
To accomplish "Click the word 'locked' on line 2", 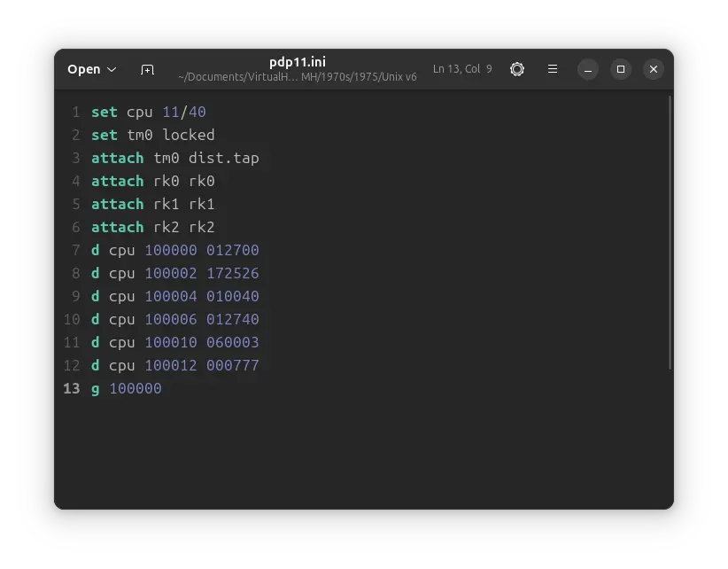I will (188, 135).
